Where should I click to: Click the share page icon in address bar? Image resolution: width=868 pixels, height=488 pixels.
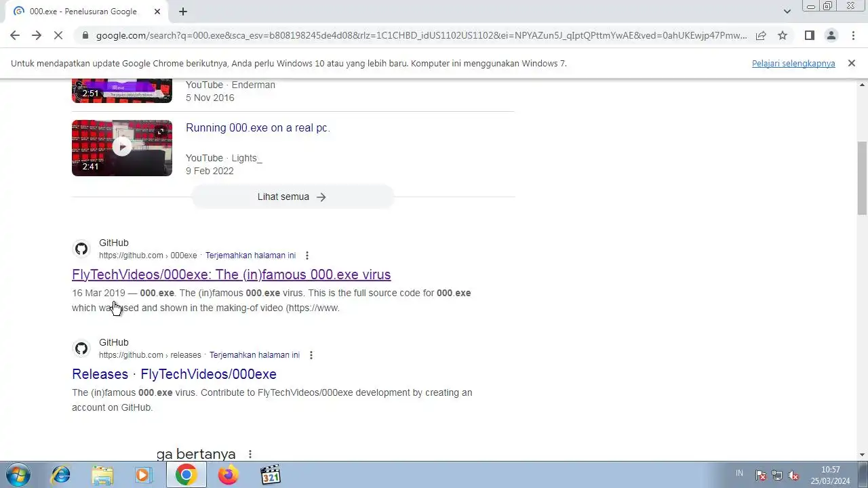point(761,35)
